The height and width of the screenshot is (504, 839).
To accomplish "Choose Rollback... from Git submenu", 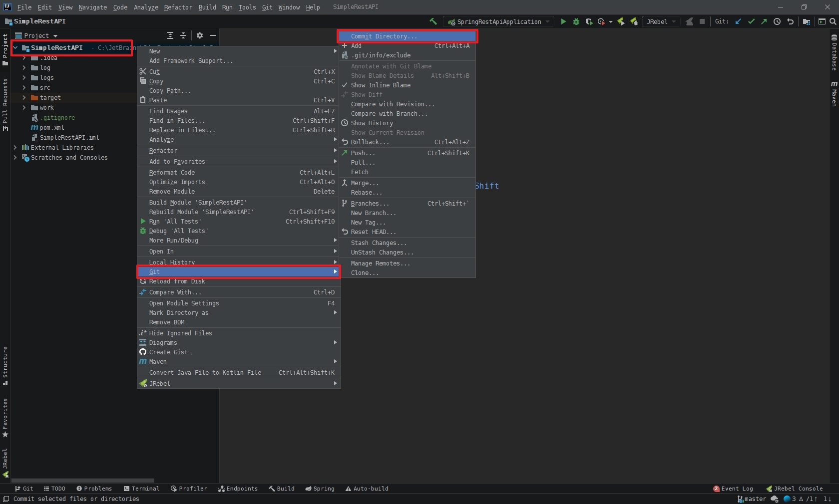I will (407, 142).
